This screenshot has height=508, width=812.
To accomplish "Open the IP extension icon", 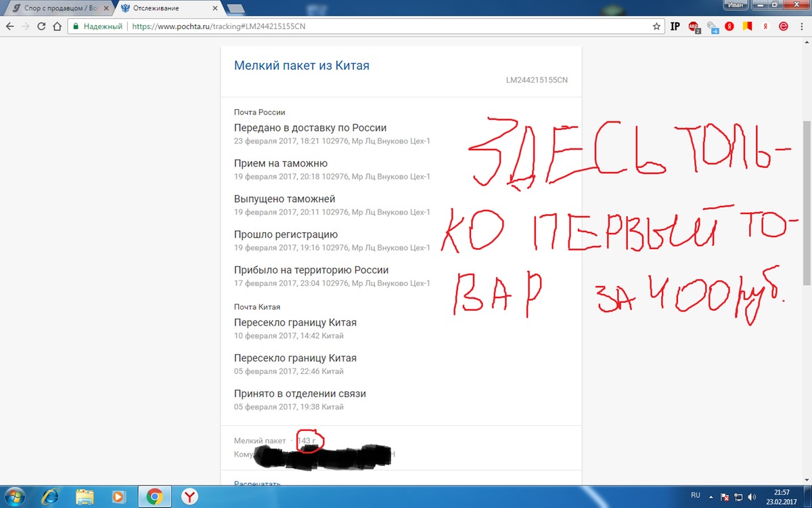I will tap(675, 26).
